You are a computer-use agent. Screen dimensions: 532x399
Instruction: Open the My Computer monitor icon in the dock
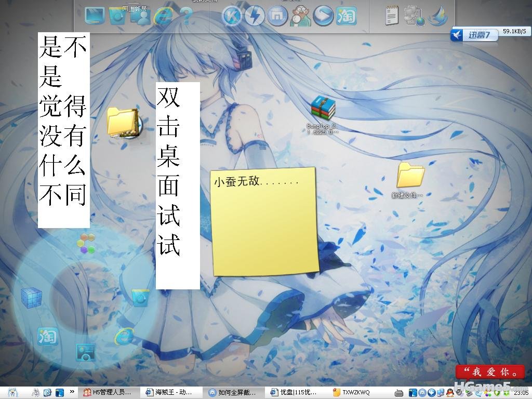[95, 16]
